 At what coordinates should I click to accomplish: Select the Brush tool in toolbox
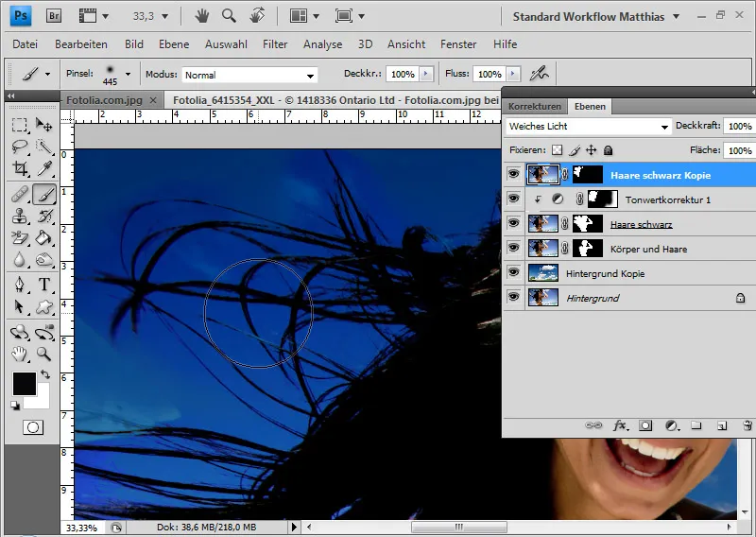point(44,195)
